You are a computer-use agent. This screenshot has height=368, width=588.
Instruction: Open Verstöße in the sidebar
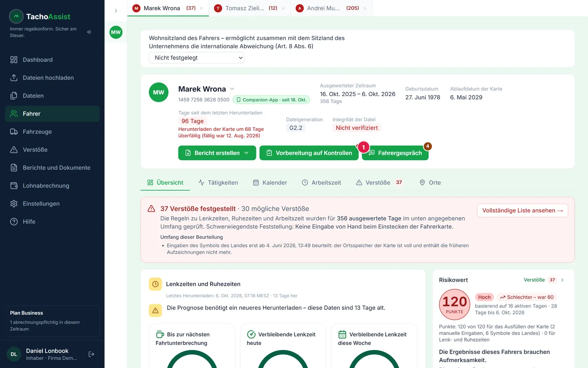pos(52,150)
